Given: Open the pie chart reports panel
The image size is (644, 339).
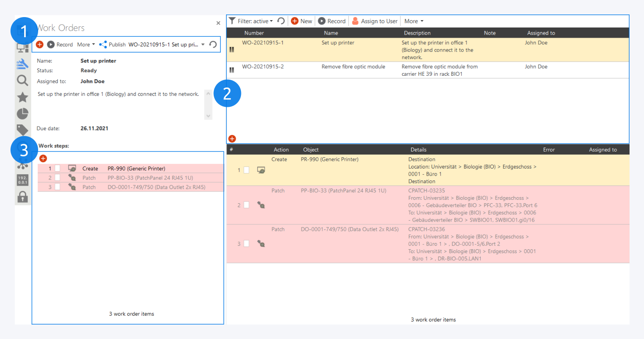Looking at the screenshot, I should 23,113.
